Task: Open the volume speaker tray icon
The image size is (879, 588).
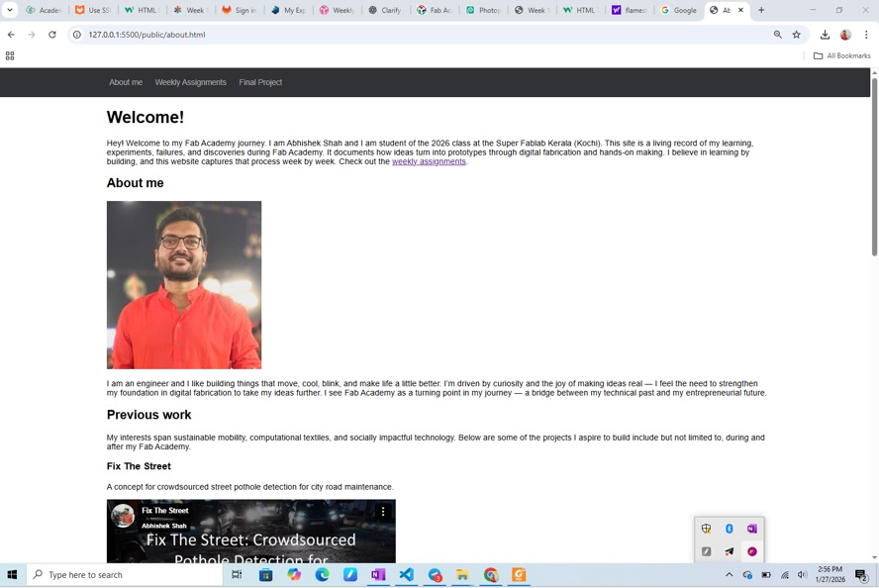Action: tap(802, 574)
